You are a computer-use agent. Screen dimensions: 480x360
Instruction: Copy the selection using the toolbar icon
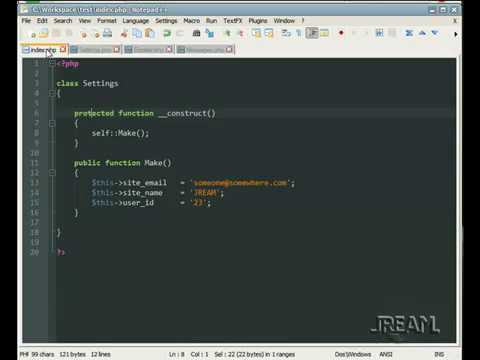click(x=137, y=33)
